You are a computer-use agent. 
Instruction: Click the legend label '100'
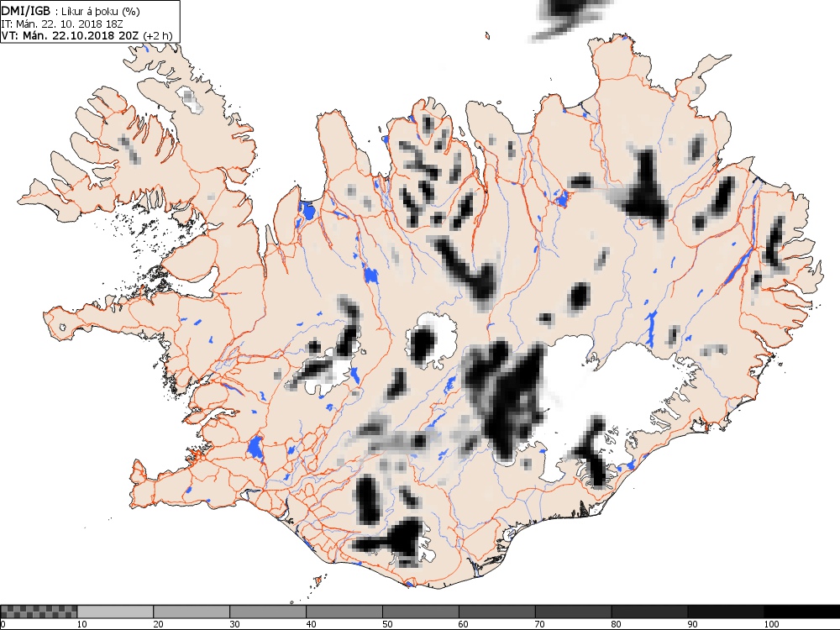coord(771,624)
